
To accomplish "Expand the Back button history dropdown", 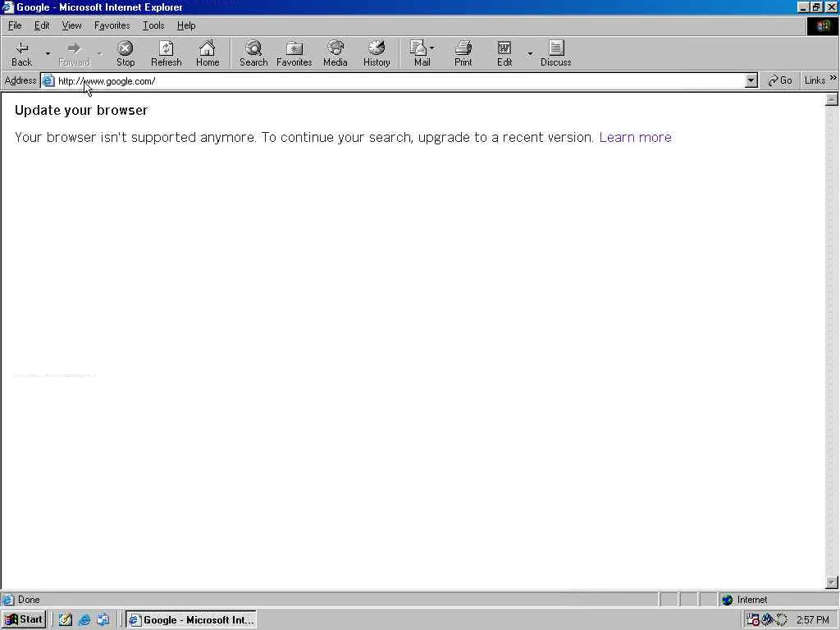I will click(48, 53).
